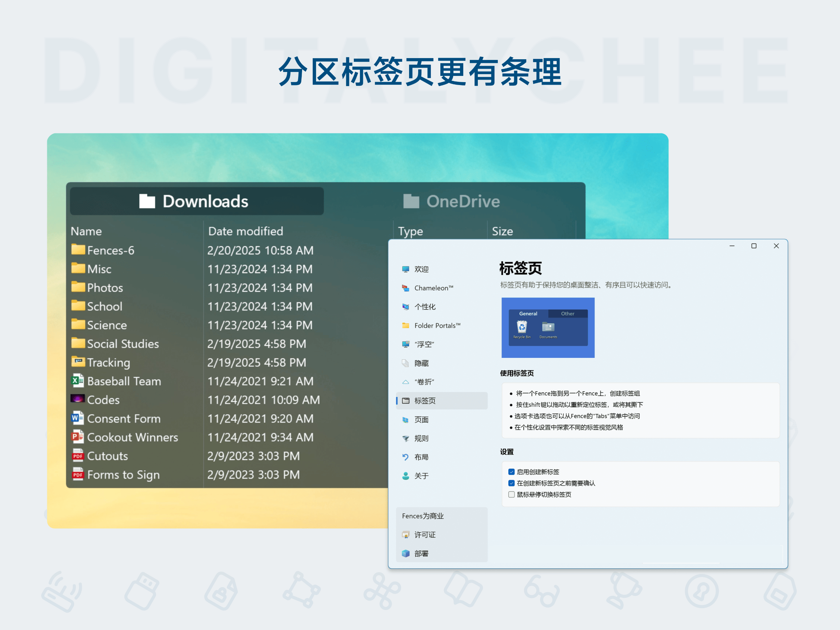Toggle 在创建新标签页之前需要确认 checkbox
The height and width of the screenshot is (630, 840).
coord(512,483)
